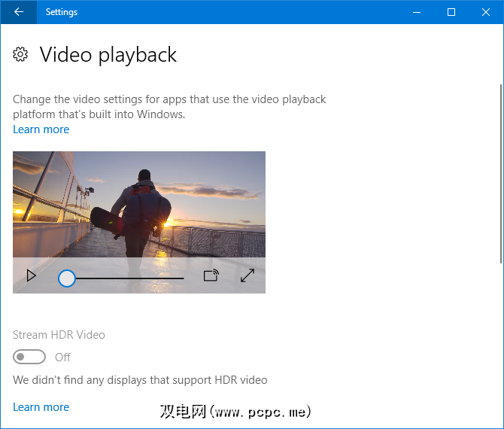This screenshot has width=504, height=429.
Task: Click the seek slider thumb on the video
Action: tap(67, 278)
